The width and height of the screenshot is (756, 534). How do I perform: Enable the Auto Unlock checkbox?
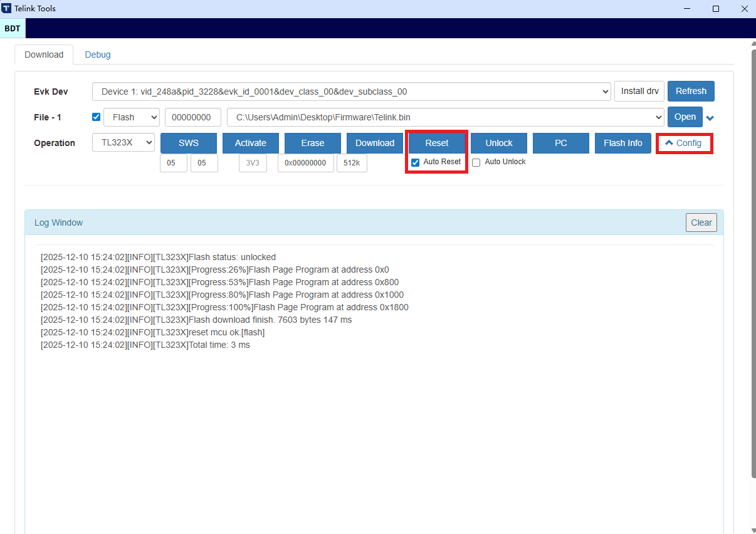(x=476, y=162)
